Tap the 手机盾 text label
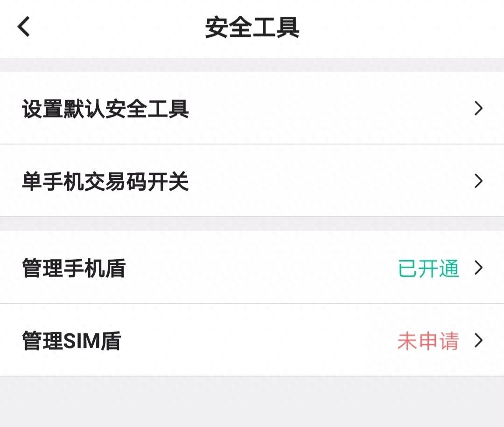504x427 pixels. pyautogui.click(x=94, y=268)
